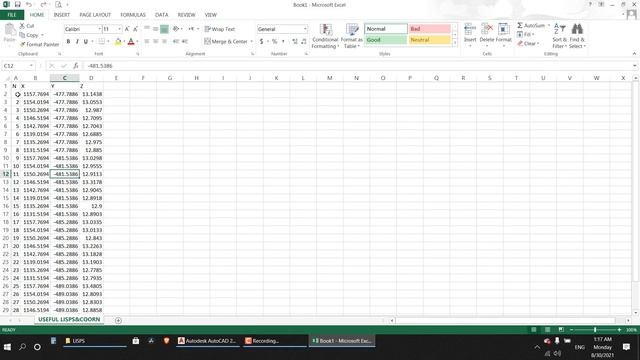
Task: Open the LISPS folder taskbar button
Action: (95, 341)
